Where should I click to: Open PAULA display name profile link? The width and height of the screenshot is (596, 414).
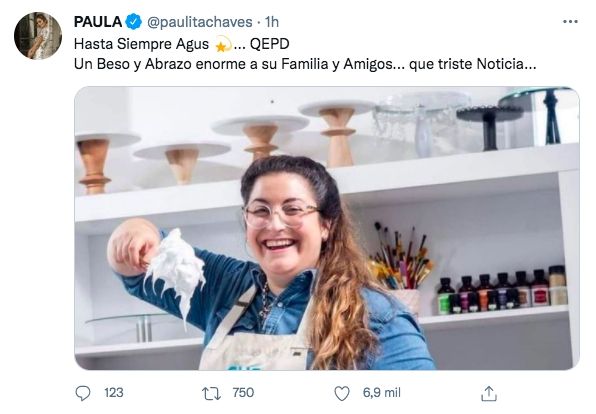coord(98,22)
